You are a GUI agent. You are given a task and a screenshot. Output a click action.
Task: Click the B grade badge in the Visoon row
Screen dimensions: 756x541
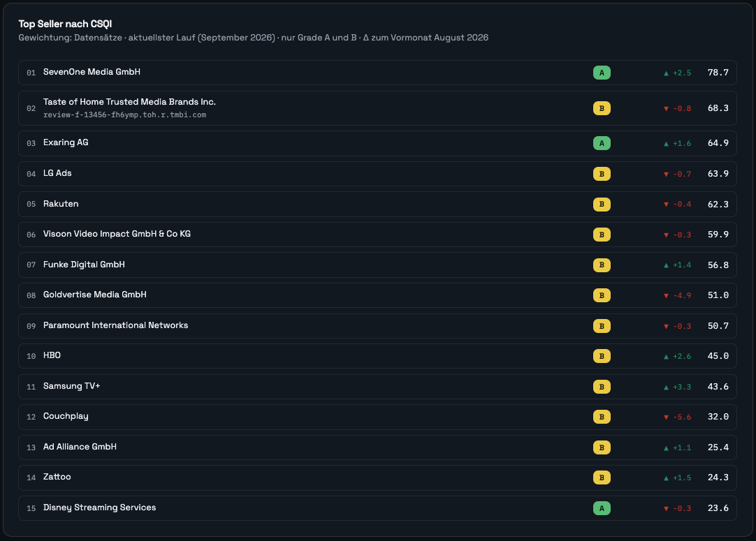point(602,235)
